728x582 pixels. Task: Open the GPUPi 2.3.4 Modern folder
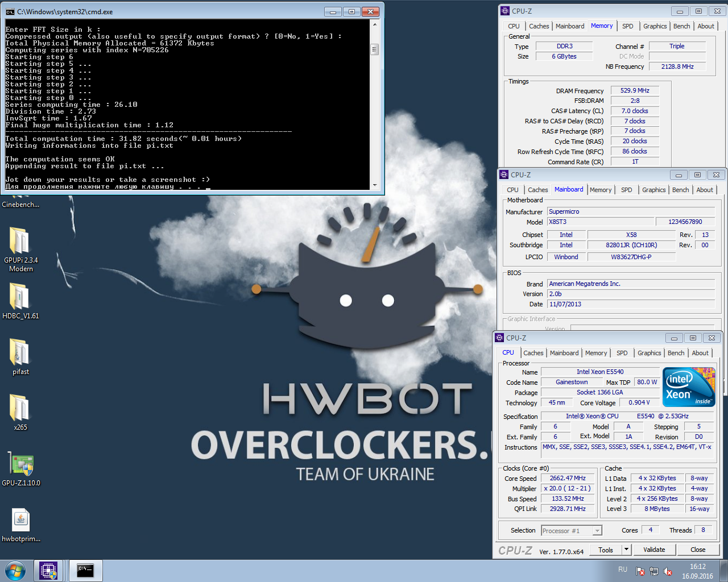tap(20, 249)
